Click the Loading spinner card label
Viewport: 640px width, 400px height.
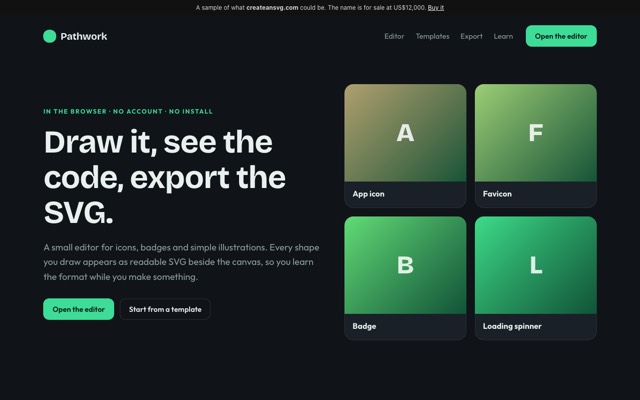[512, 326]
